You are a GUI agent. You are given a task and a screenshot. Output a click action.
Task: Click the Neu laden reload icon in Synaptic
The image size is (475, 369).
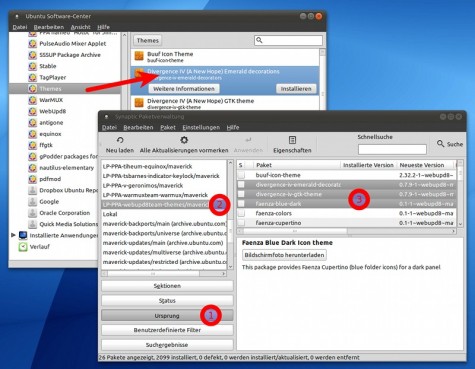tap(120, 140)
